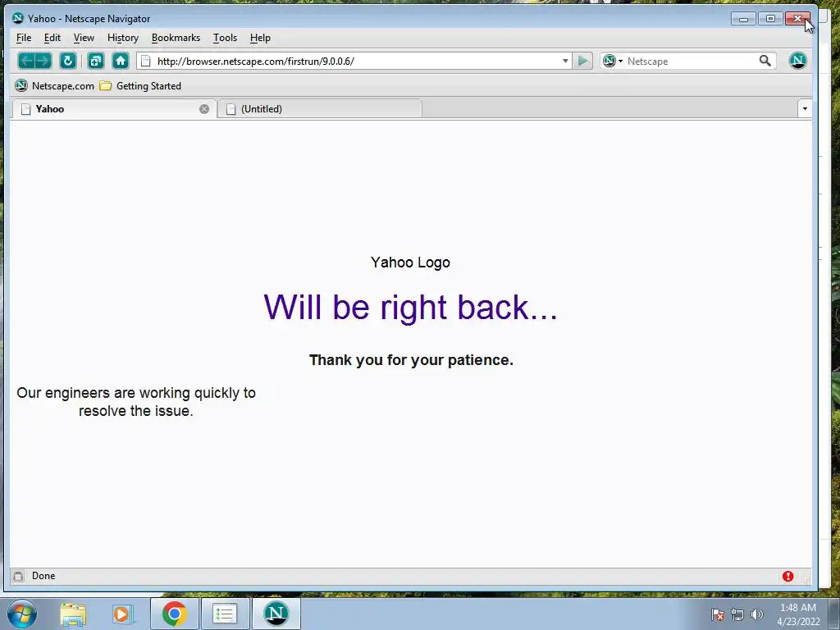Open Google Chrome from the taskbar
This screenshot has width=840, height=630.
174,614
